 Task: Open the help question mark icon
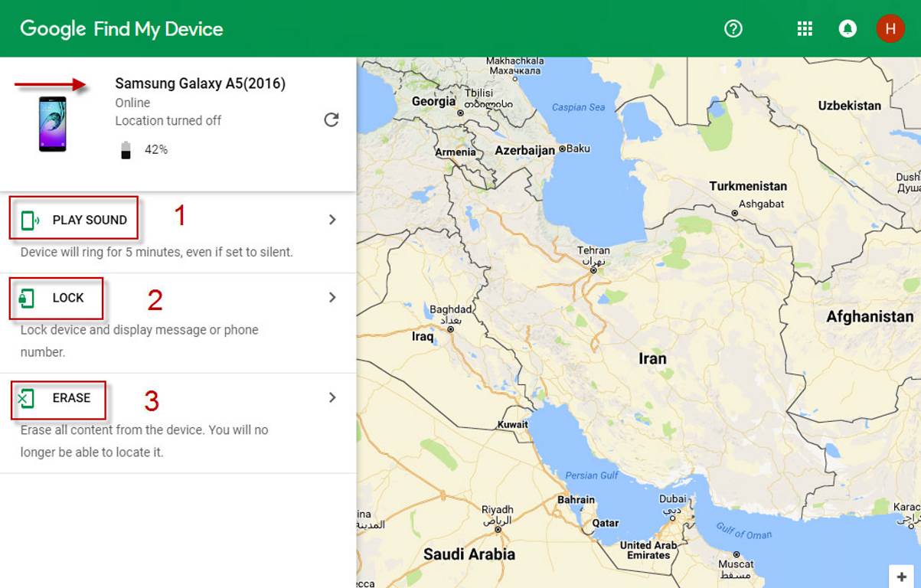click(733, 29)
